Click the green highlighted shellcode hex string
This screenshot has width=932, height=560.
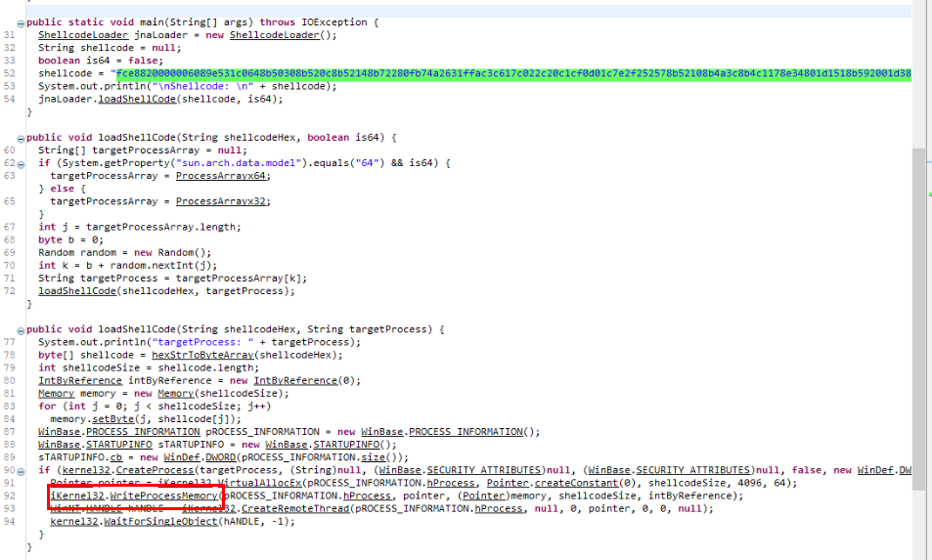pyautogui.click(x=513, y=73)
